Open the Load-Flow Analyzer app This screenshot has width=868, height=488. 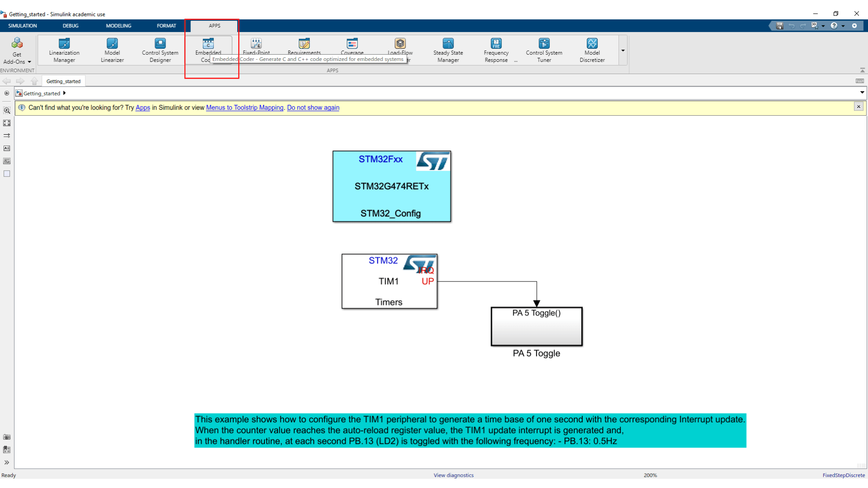pos(400,46)
